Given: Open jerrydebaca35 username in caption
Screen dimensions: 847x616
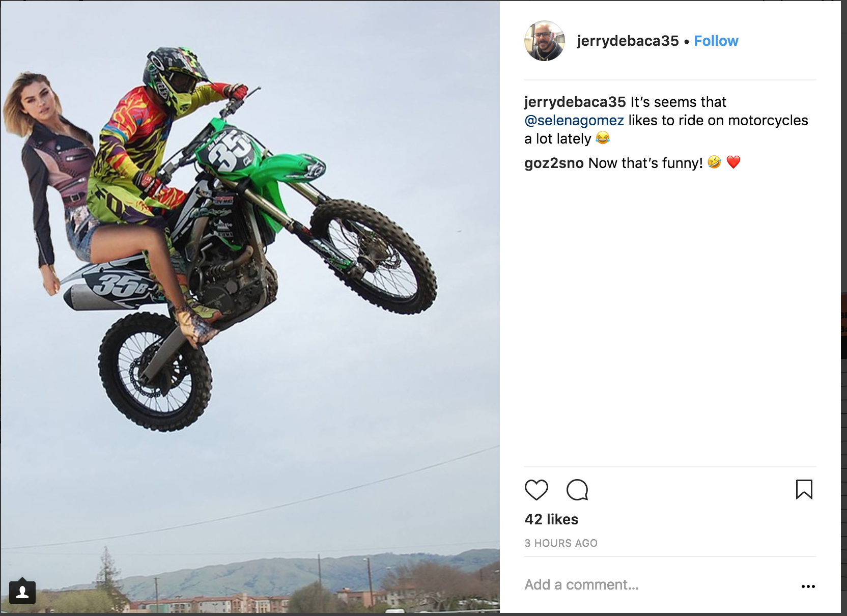Looking at the screenshot, I should point(575,102).
